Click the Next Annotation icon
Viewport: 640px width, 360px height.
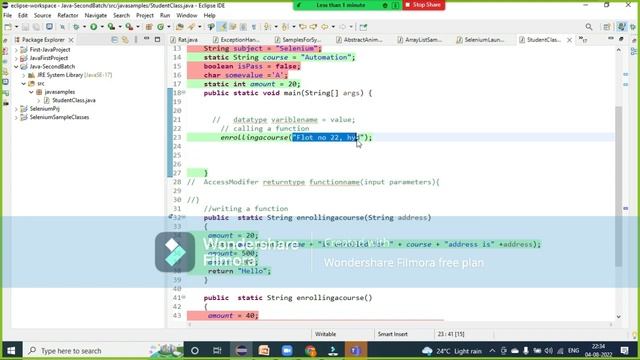(267, 27)
